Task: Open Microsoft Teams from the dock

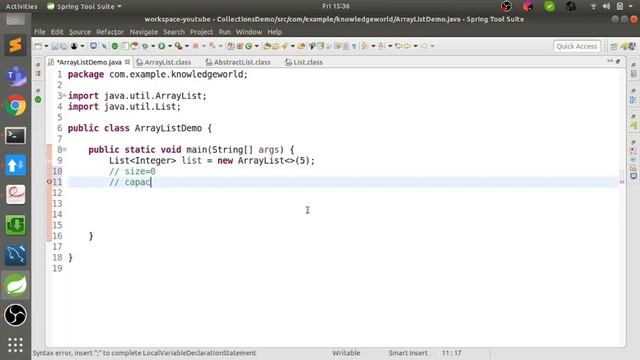Action: (x=16, y=76)
